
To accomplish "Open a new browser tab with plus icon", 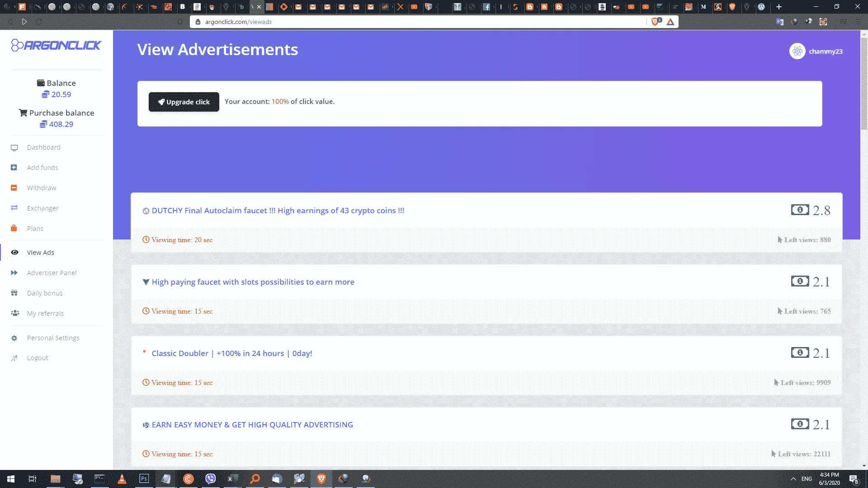I will 779,7.
